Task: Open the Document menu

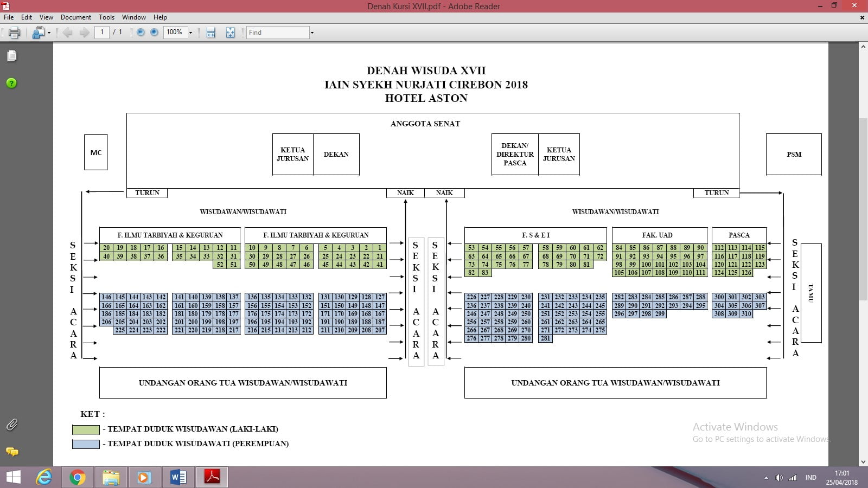Action: (75, 17)
